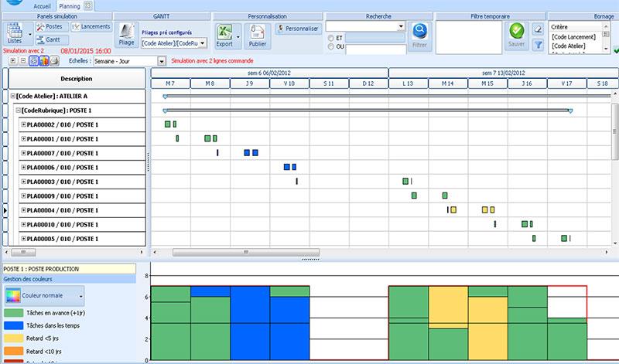Click the L 13 day column header
Screen dimensions: 619x364
pyautogui.click(x=409, y=83)
